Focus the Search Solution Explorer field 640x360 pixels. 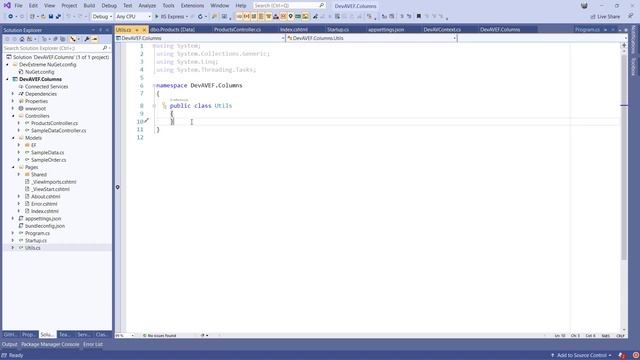[x=56, y=48]
